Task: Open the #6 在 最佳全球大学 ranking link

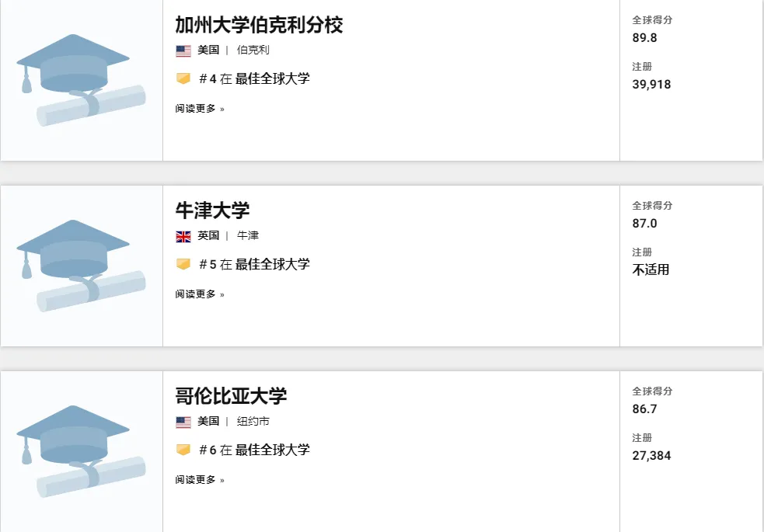Action: (x=254, y=449)
